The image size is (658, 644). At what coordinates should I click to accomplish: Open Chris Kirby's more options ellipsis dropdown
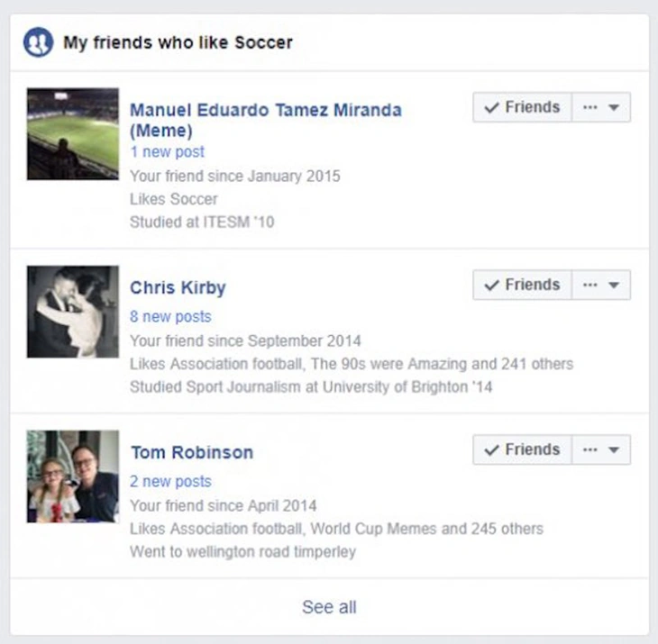(601, 286)
